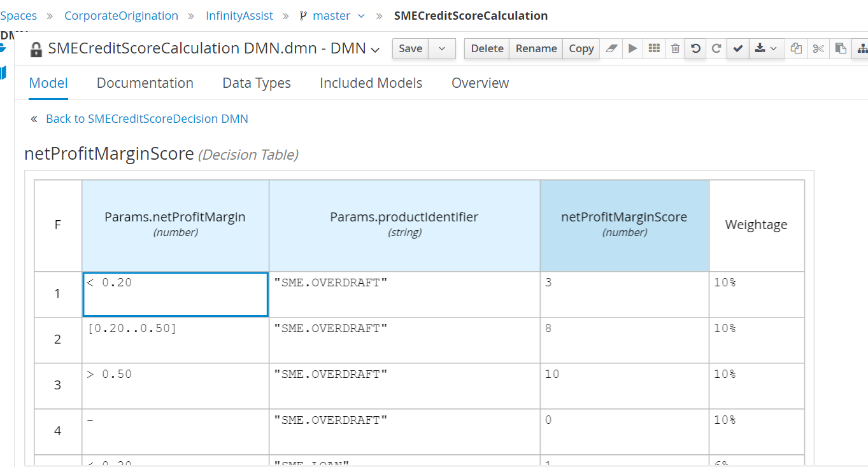The image size is (868, 467).
Task: Redo the last change
Action: (x=716, y=48)
